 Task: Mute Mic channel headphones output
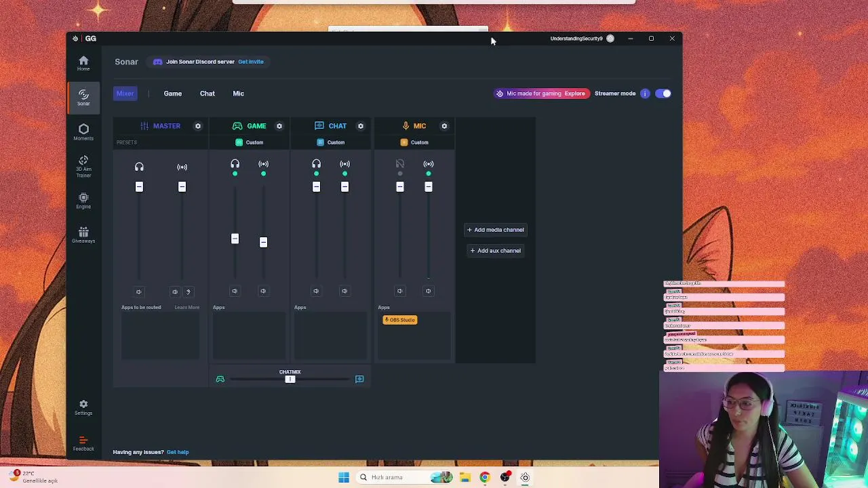tap(399, 291)
